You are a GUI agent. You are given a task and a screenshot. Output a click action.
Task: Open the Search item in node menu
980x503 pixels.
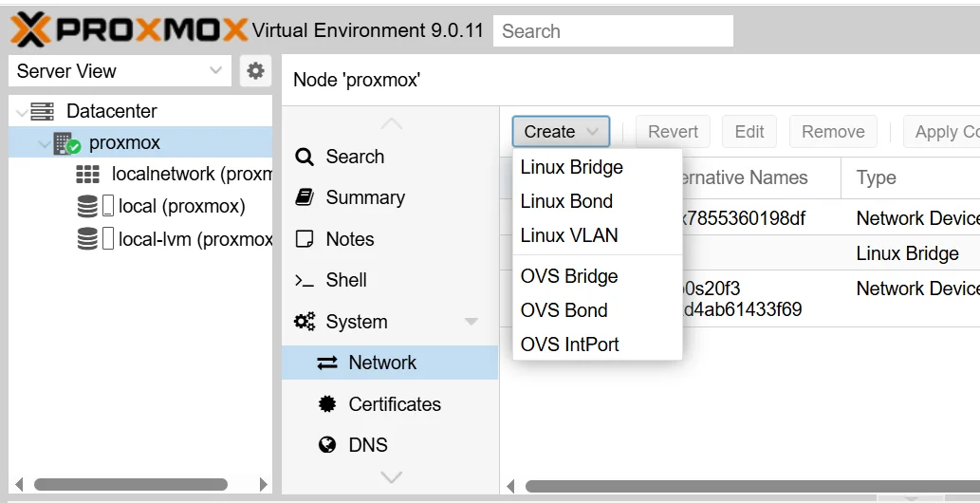tap(390, 157)
